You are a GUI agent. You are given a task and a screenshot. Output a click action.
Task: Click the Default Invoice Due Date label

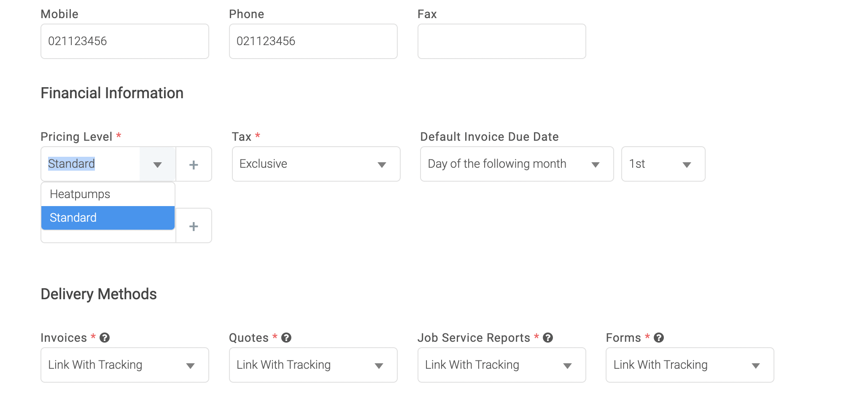point(489,137)
